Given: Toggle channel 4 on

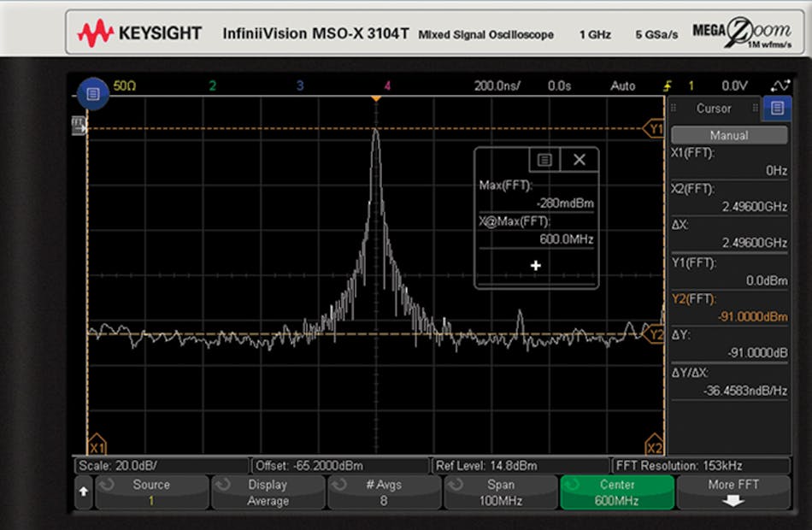Looking at the screenshot, I should click(386, 85).
